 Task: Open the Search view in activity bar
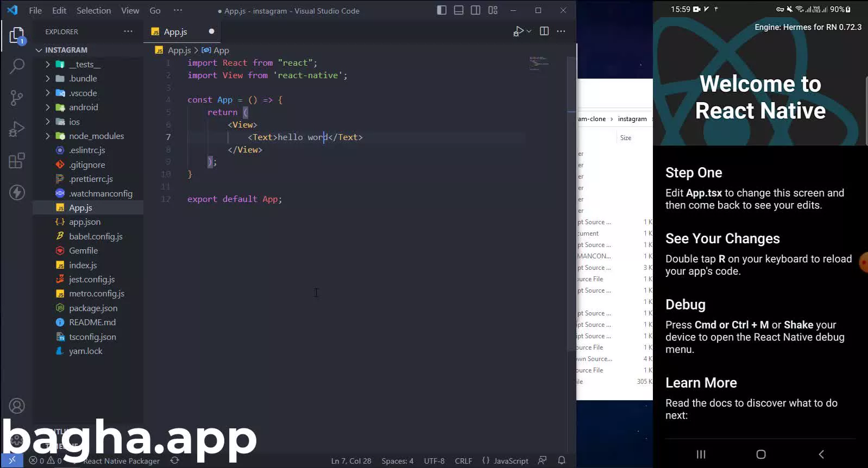(x=17, y=66)
